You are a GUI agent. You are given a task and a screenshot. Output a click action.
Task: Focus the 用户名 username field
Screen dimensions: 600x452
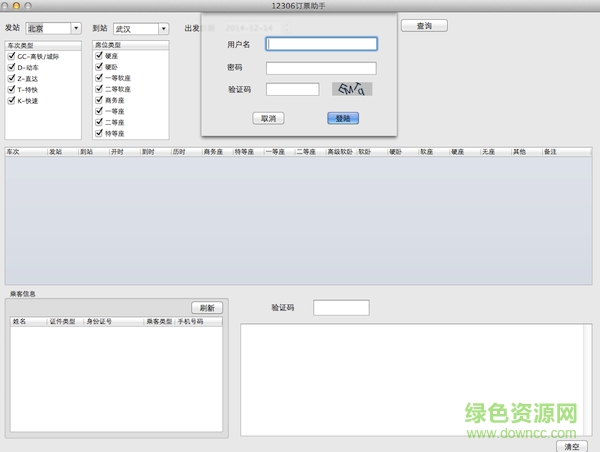click(321, 44)
